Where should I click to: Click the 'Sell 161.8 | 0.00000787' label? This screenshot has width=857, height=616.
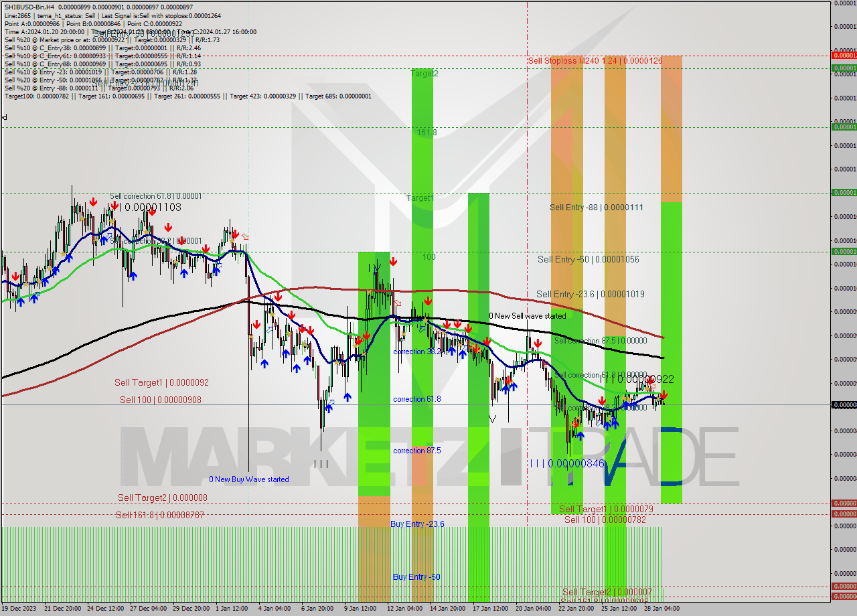(160, 515)
